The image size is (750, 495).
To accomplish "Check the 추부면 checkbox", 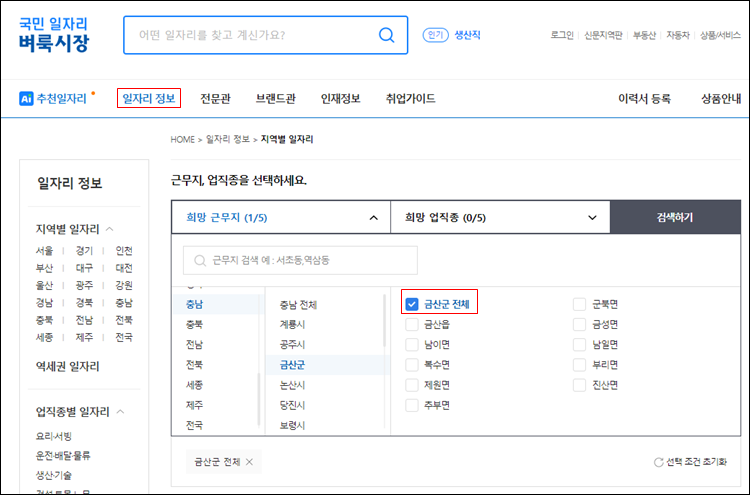I will coord(412,405).
